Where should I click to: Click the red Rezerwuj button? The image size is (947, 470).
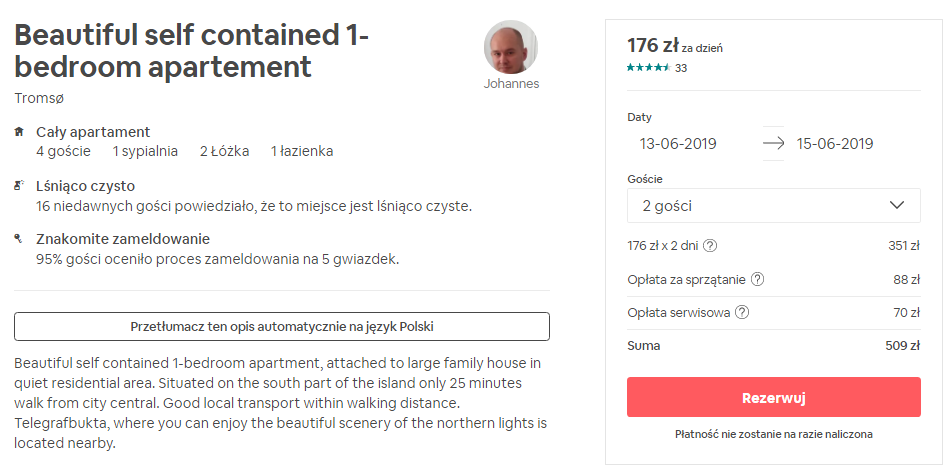(774, 397)
